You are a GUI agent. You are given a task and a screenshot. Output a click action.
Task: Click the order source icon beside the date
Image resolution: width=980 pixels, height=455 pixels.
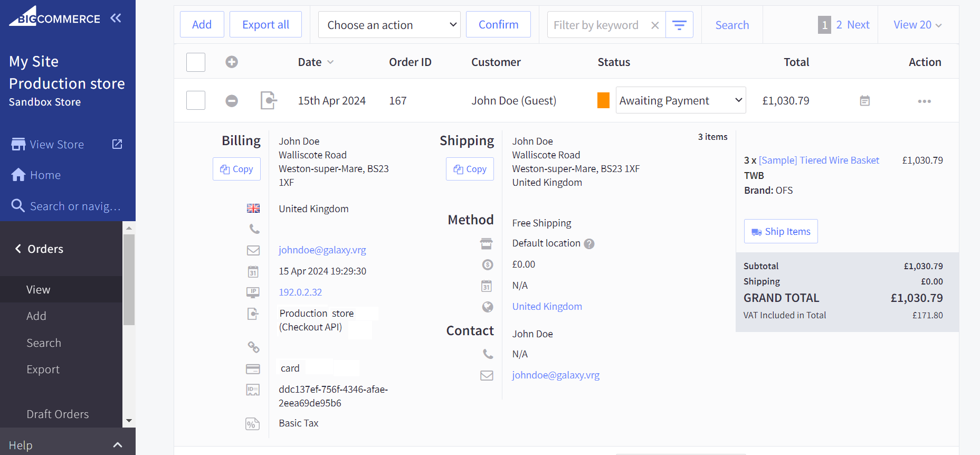[268, 100]
